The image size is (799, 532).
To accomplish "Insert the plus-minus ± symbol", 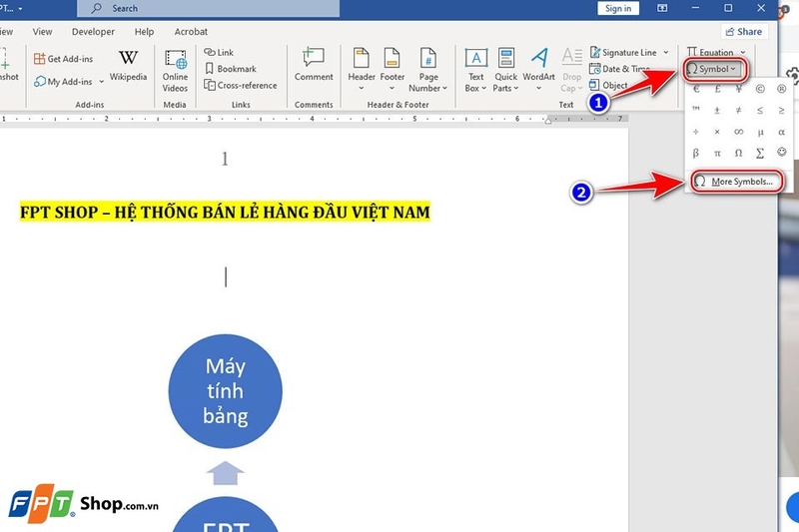I will click(x=717, y=110).
